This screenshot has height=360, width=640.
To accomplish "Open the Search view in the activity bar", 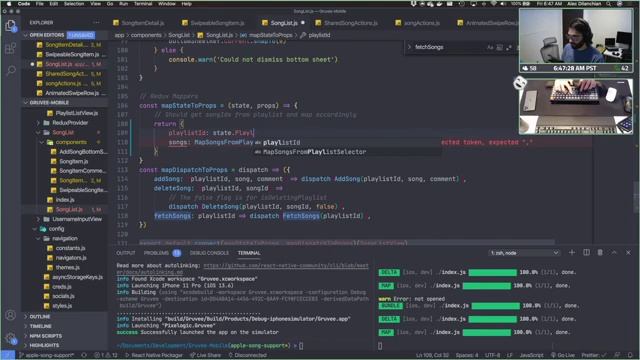I will click(x=11, y=70).
